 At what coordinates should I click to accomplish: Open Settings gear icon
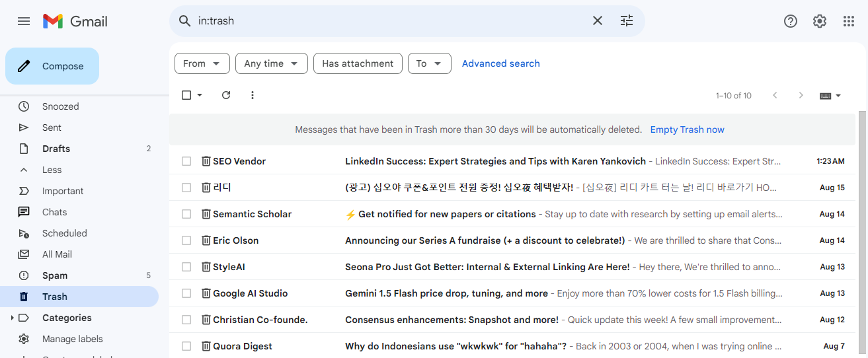click(820, 21)
